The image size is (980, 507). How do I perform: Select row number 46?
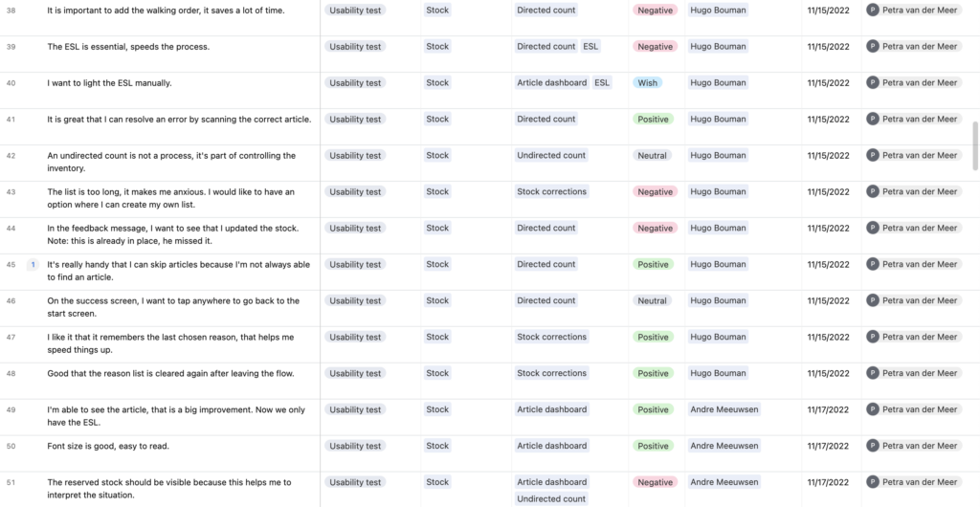11,301
